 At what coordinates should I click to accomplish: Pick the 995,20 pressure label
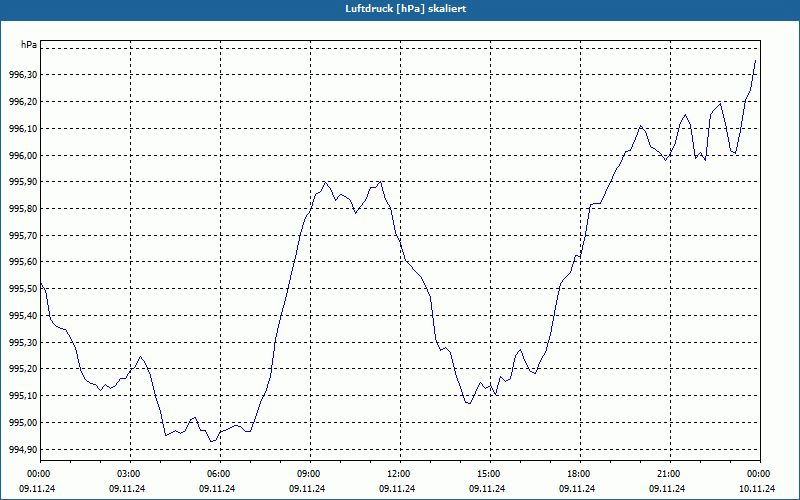click(23, 369)
